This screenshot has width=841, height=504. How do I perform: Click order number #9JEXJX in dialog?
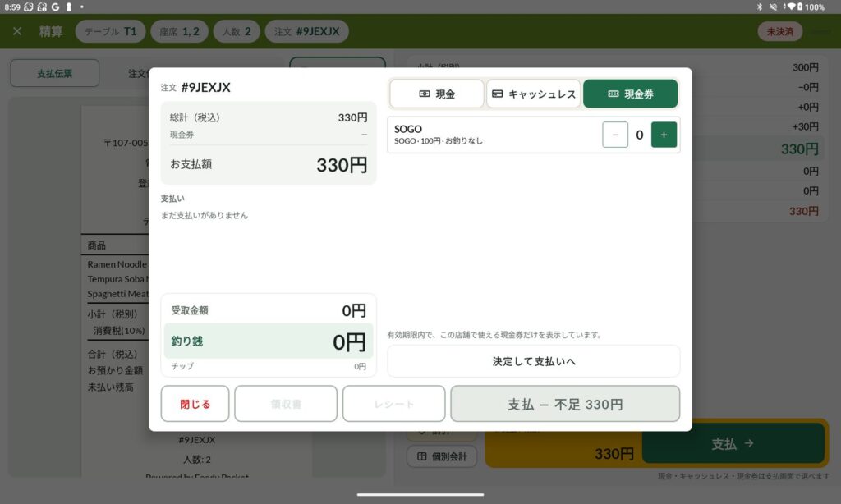coord(206,87)
